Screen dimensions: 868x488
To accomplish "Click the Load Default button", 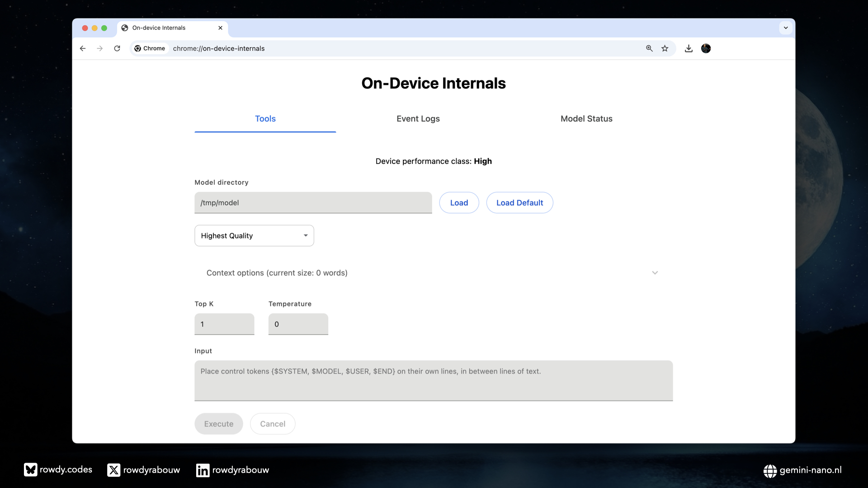I will tap(519, 203).
